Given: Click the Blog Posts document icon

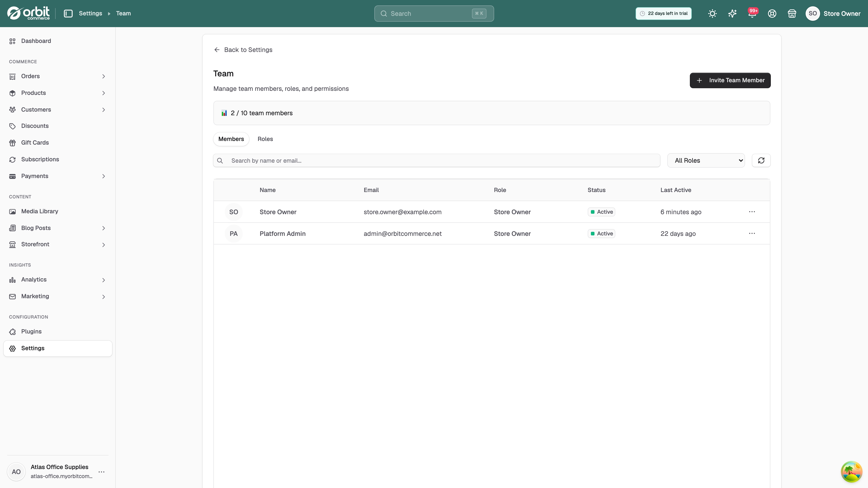Looking at the screenshot, I should tap(12, 228).
